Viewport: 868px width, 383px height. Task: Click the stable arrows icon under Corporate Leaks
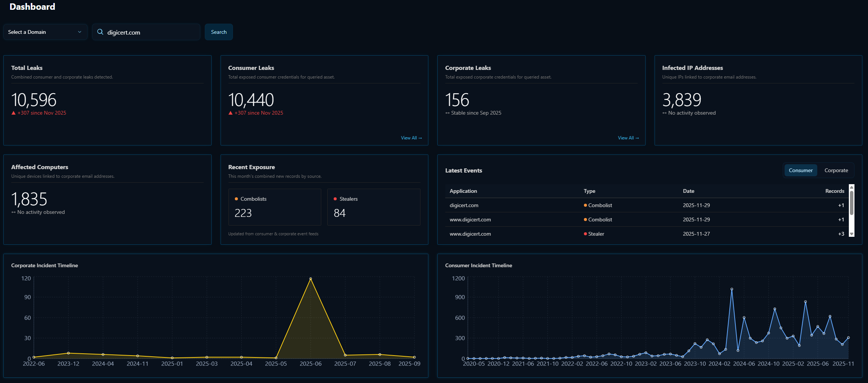coord(447,113)
